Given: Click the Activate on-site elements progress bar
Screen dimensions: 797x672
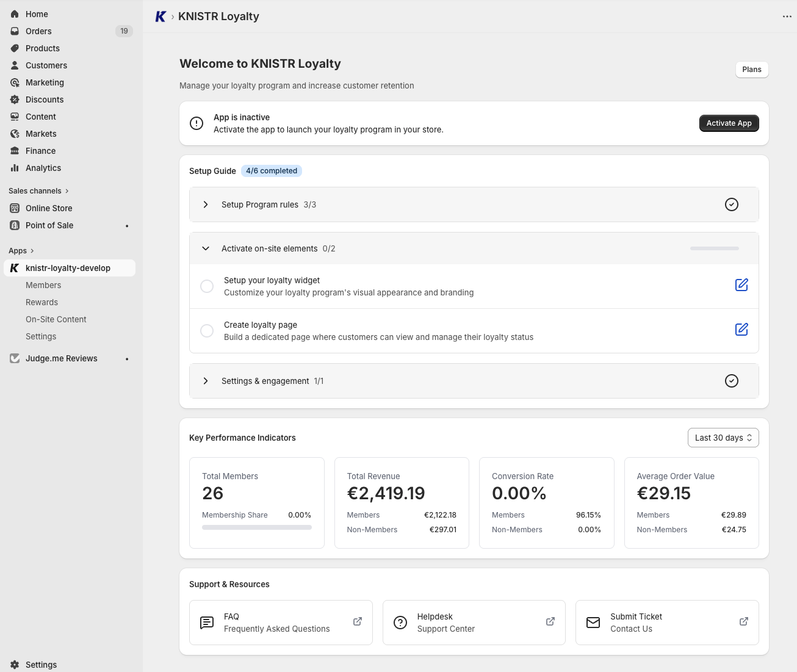Looking at the screenshot, I should pos(715,248).
